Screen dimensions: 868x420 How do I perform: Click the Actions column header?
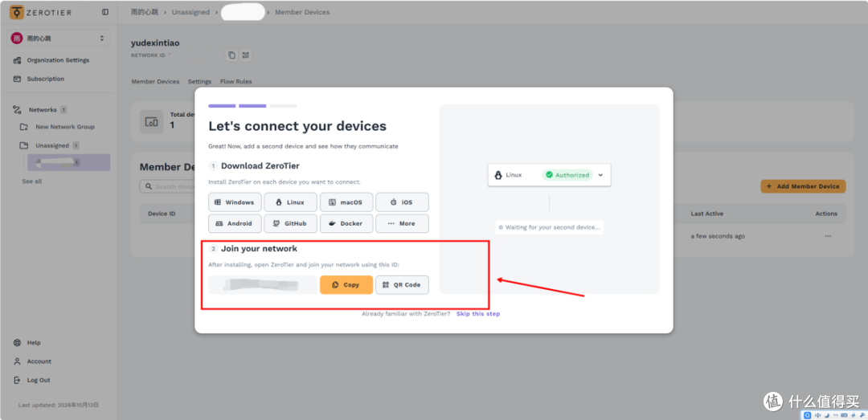(x=826, y=214)
